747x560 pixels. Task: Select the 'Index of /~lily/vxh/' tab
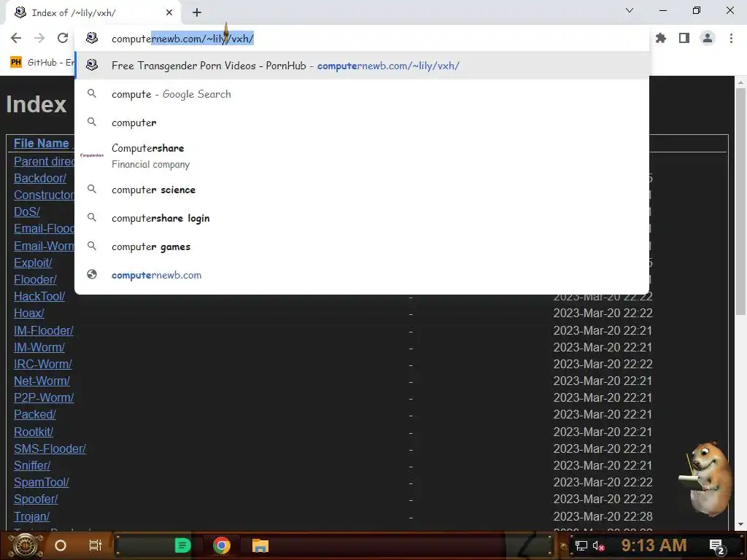click(93, 13)
